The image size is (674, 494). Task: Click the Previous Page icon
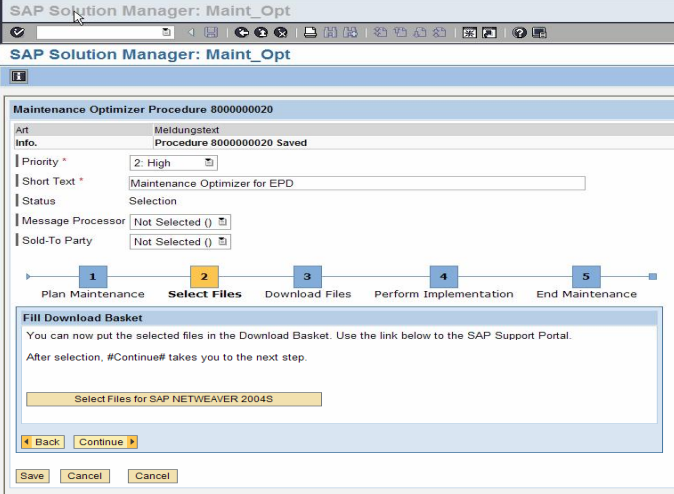pyautogui.click(x=400, y=32)
